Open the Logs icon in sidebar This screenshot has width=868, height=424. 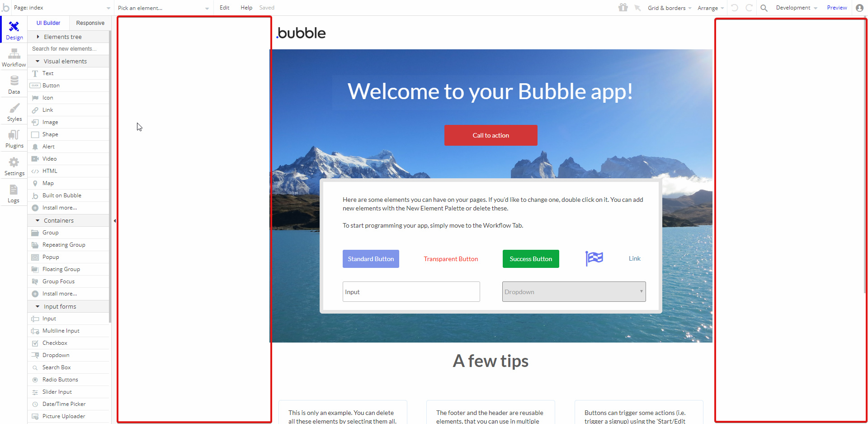tap(14, 190)
